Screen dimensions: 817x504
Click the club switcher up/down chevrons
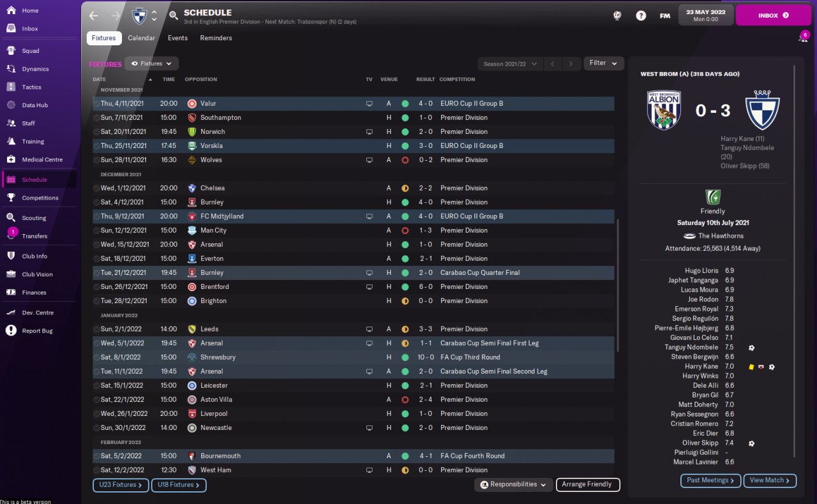154,15
